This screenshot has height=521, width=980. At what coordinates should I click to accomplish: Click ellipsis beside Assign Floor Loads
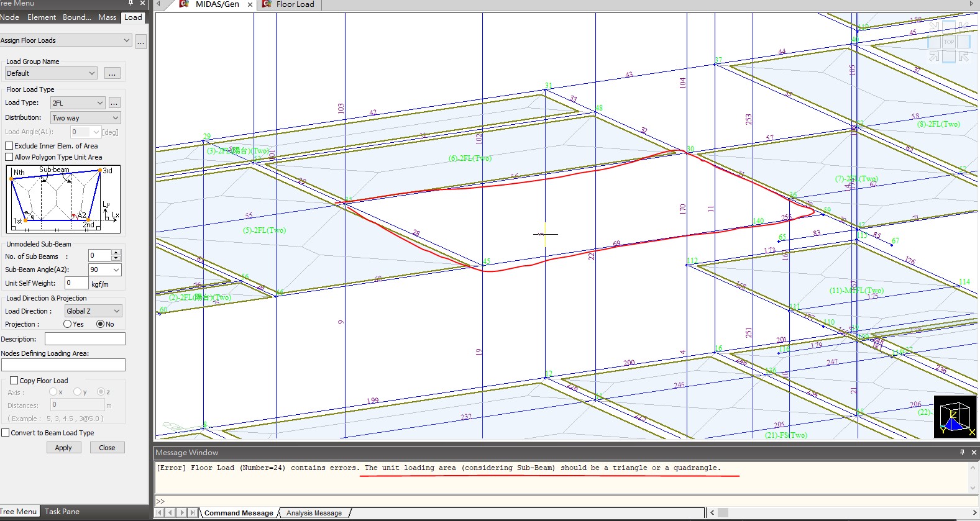tap(141, 41)
